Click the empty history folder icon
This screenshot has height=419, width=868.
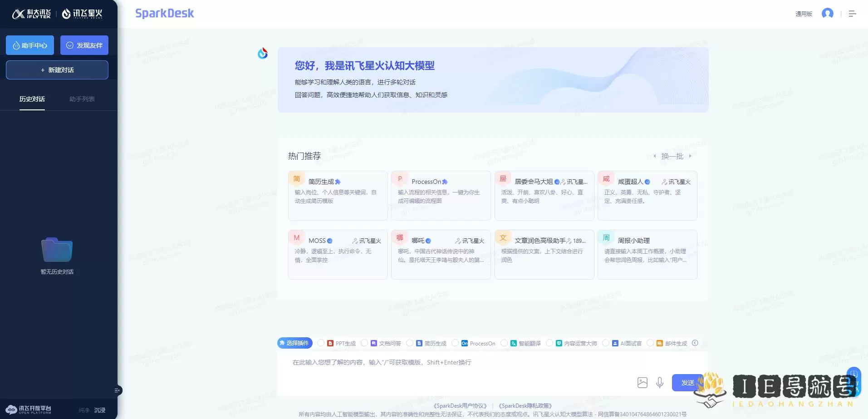point(57,250)
